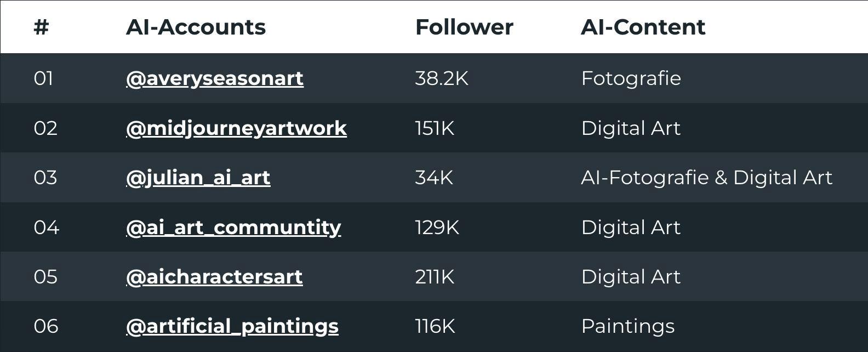Screen dimensions: 868x352
Task: Click the AI-Fotografie & Digital Art cell
Action: pyautogui.click(x=706, y=178)
